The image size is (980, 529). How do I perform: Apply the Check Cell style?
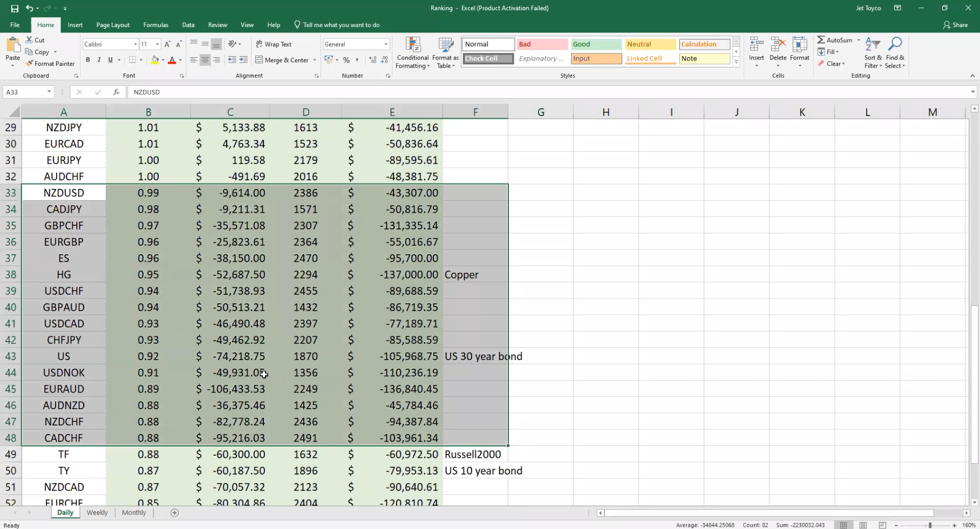pos(488,58)
